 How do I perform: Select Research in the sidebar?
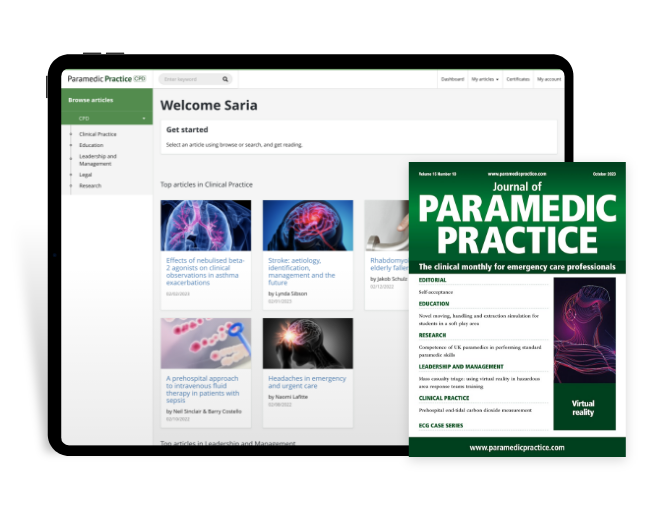tap(90, 186)
